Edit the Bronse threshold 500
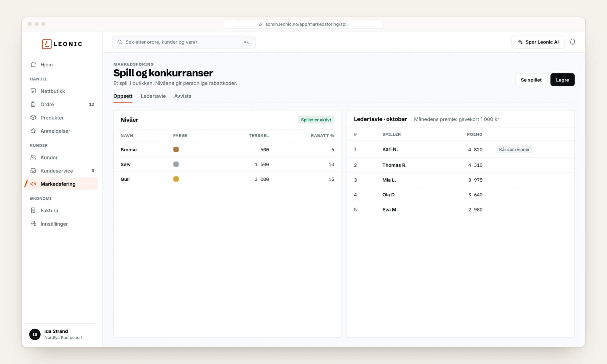This screenshot has width=607, height=364. point(265,150)
